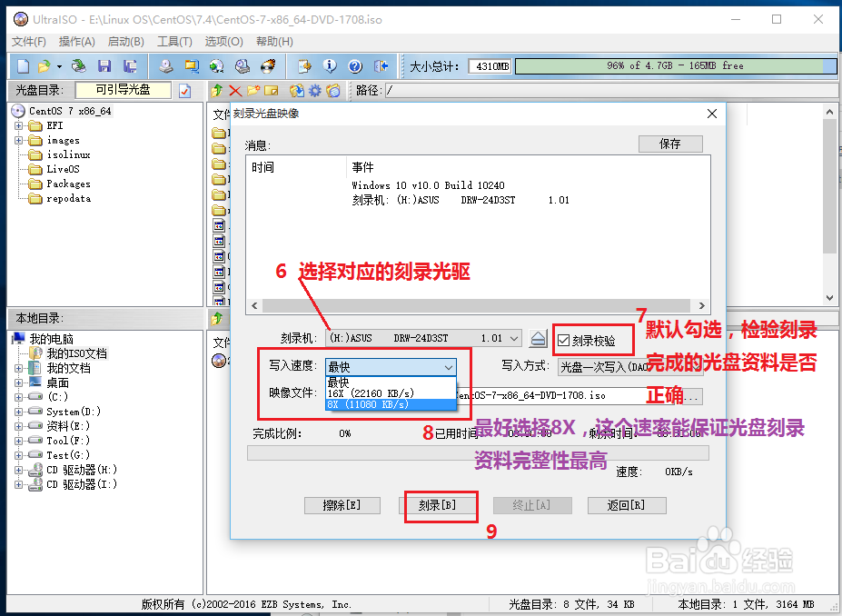Image resolution: width=842 pixels, height=616 pixels.
Task: Click the eject drive icon next to burner
Action: [x=538, y=338]
